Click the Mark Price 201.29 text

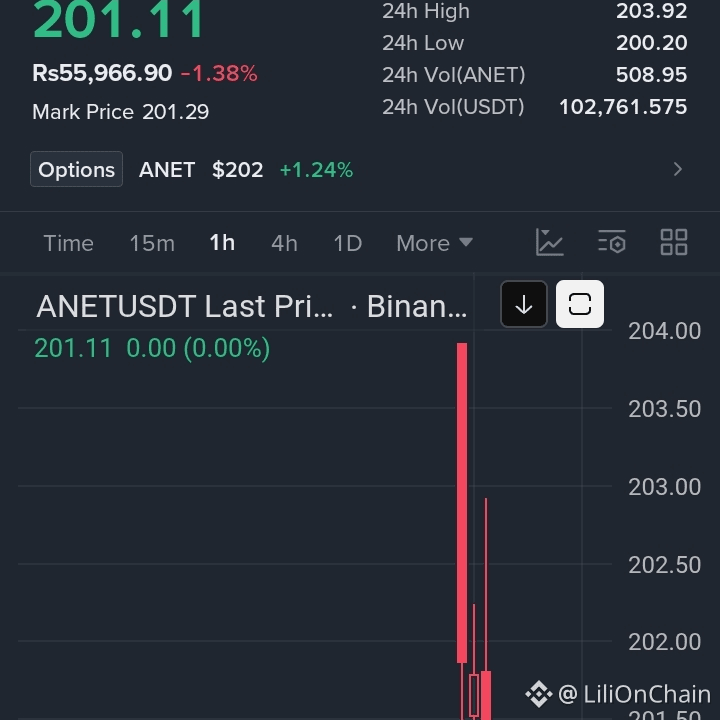tap(120, 112)
